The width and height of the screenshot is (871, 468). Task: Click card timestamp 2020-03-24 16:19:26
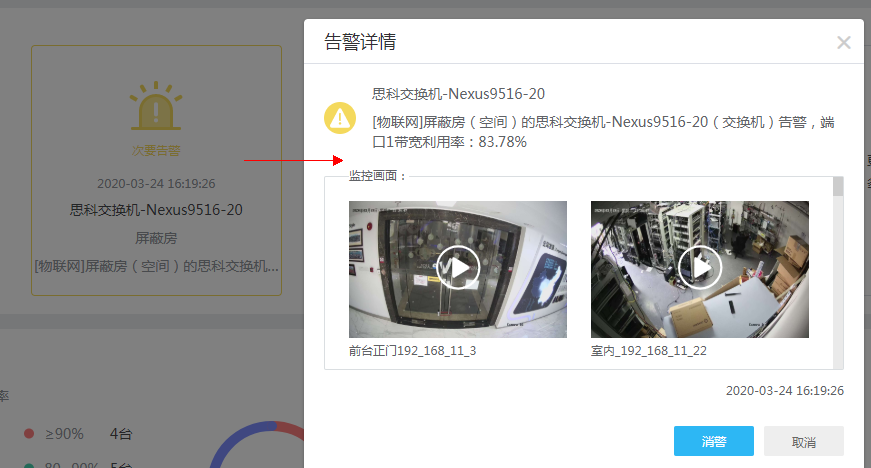click(x=156, y=184)
